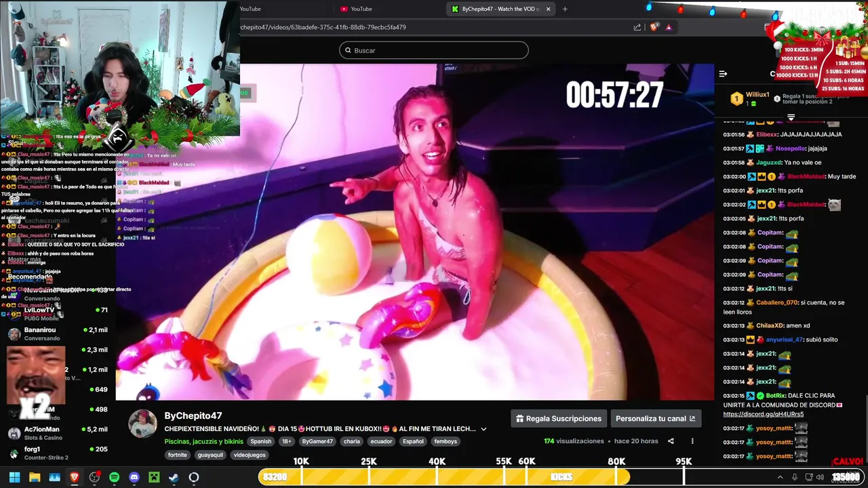Click the share icon in the address bar
The width and height of the screenshot is (868, 488).
pyautogui.click(x=637, y=27)
